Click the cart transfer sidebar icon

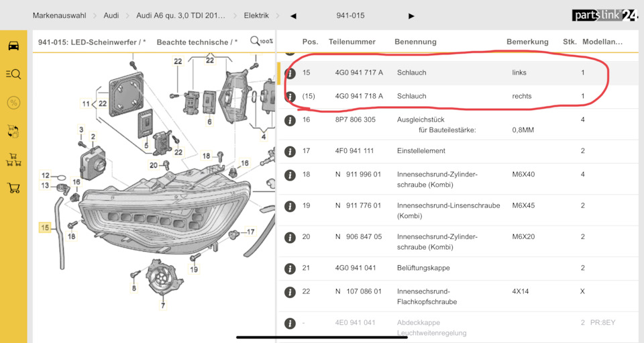13,131
